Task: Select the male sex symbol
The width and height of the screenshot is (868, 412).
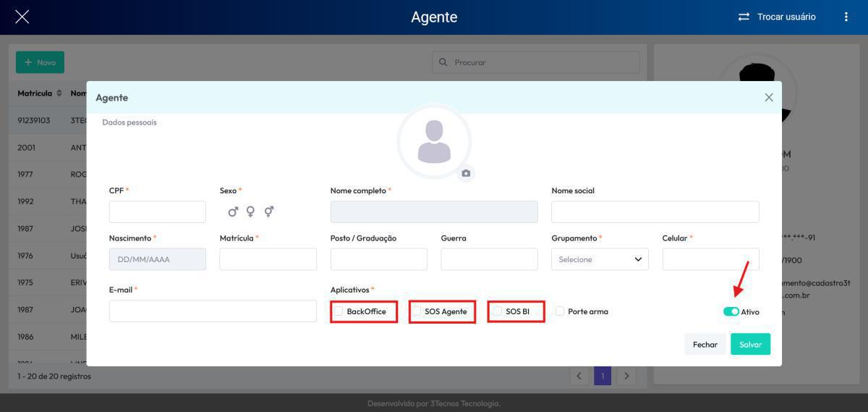Action: point(233,211)
